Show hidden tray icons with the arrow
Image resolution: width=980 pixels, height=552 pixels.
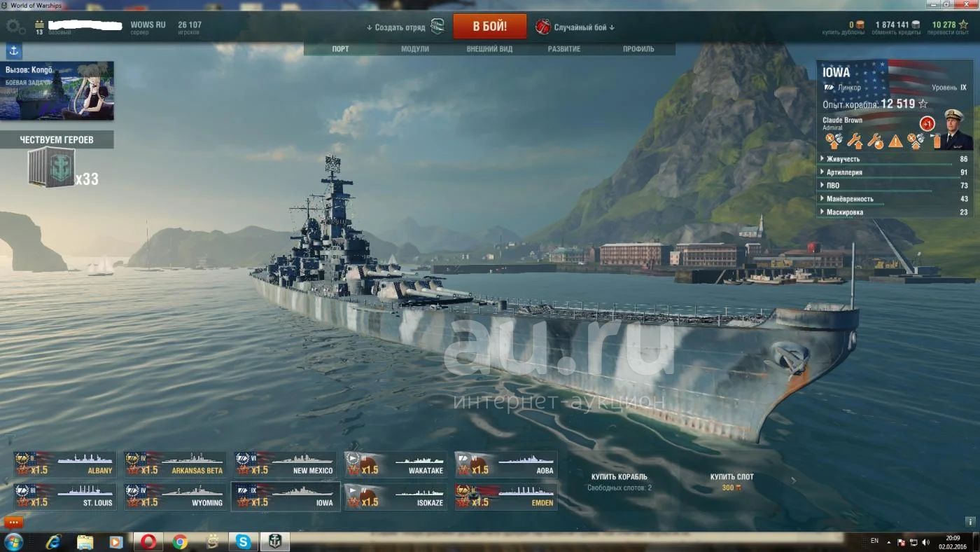click(889, 542)
